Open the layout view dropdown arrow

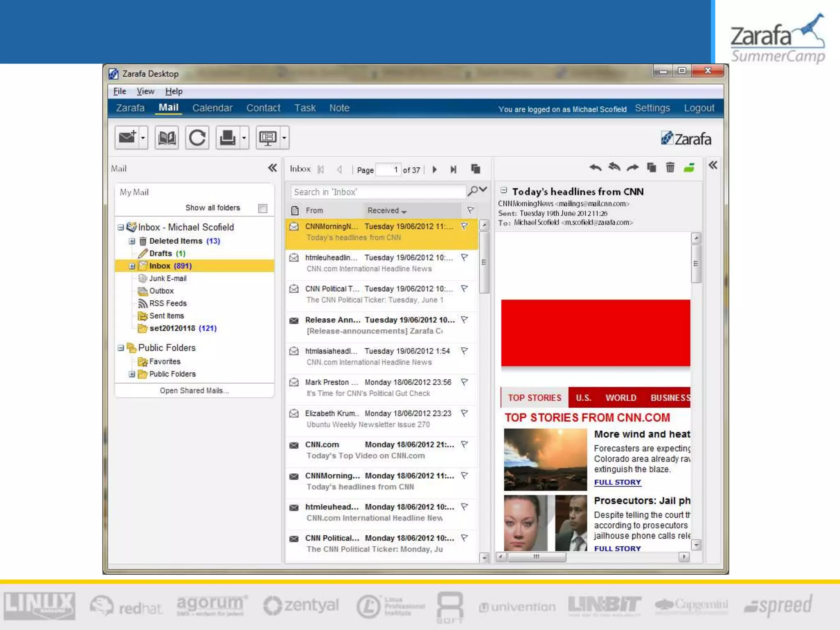pyautogui.click(x=284, y=138)
